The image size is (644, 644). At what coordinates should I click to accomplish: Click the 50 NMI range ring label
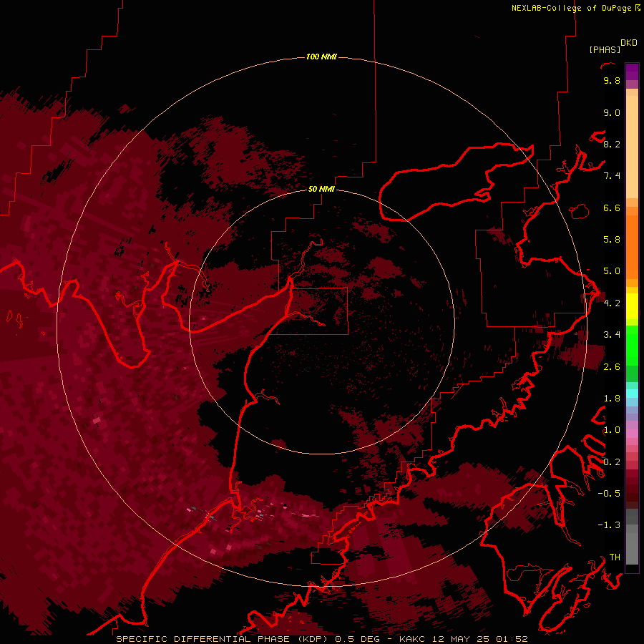click(x=321, y=189)
